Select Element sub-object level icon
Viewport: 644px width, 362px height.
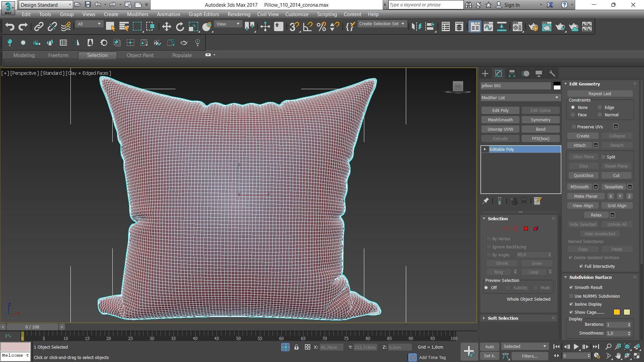pos(536,229)
